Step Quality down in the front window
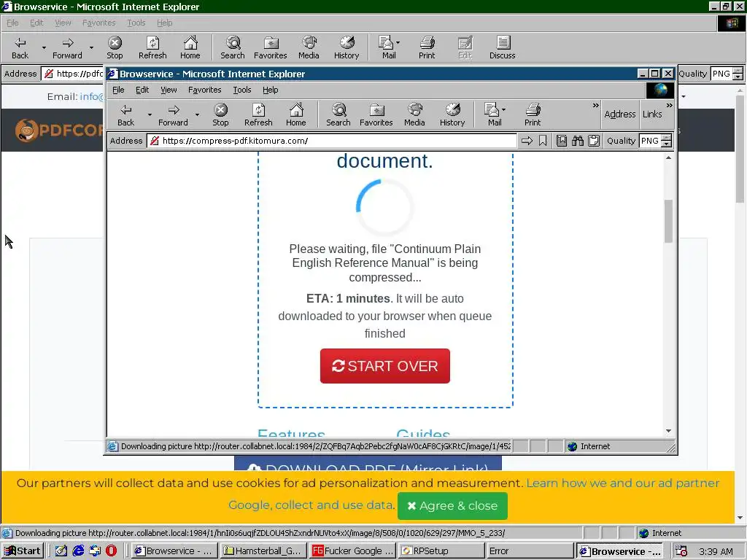Viewport: 747px width, 560px height. (667, 144)
